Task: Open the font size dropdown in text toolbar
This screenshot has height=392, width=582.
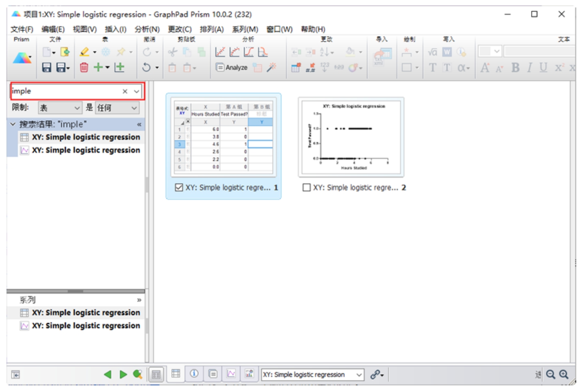Action: pyautogui.click(x=497, y=51)
